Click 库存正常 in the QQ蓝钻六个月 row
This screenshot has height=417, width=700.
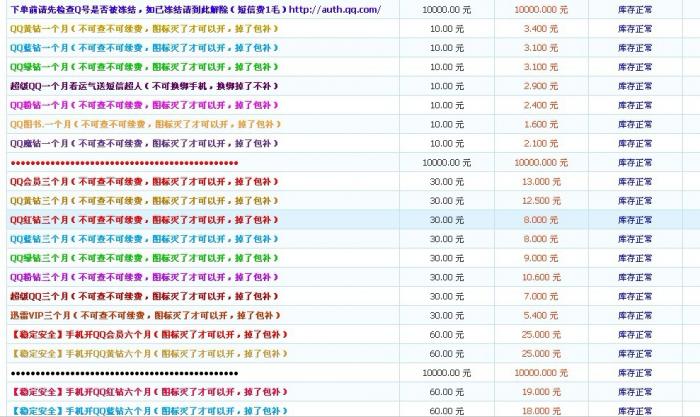[635, 411]
